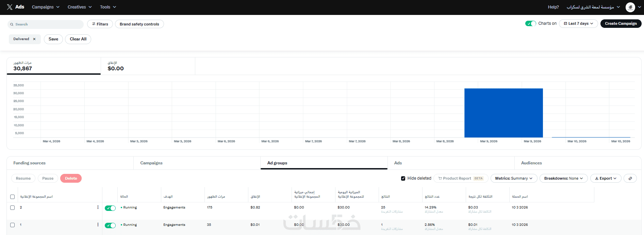Viewport: 644px width, 235px height.
Task: Click the Create Campaign button
Action: [x=621, y=23]
